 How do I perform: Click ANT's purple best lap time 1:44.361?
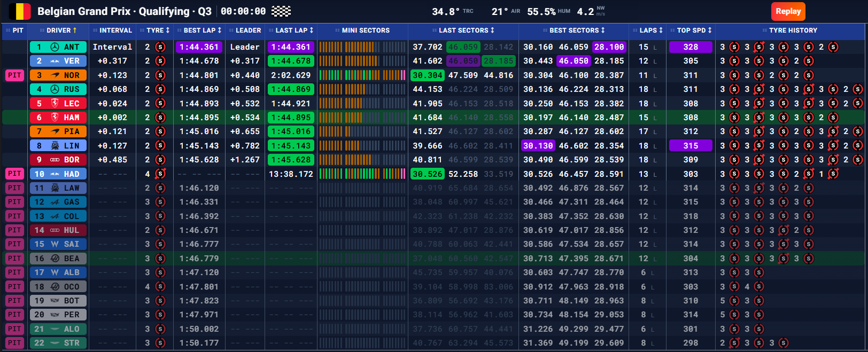[199, 47]
